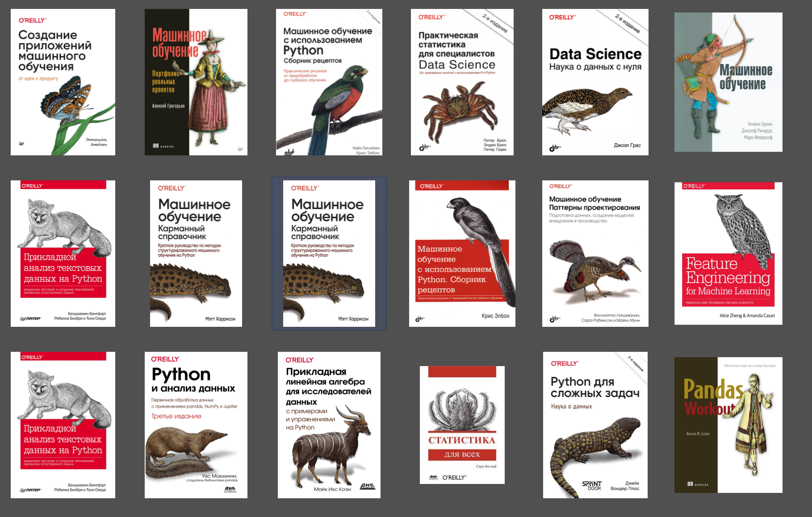Open the butterfly book Создание приложений машинного обучения

coord(63,82)
